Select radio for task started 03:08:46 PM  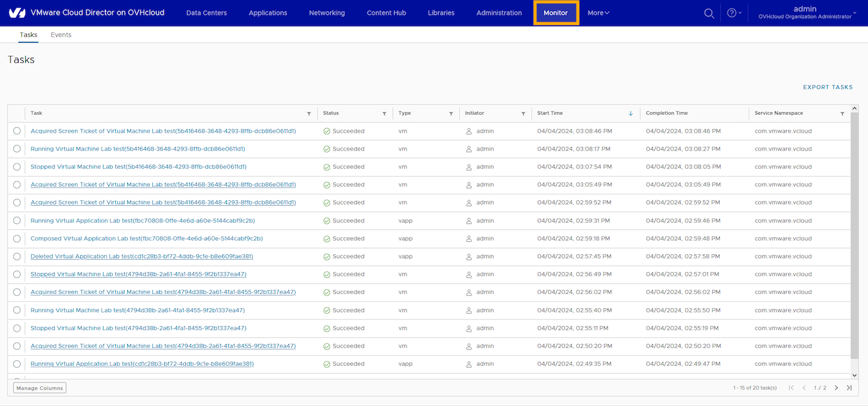[x=17, y=131]
